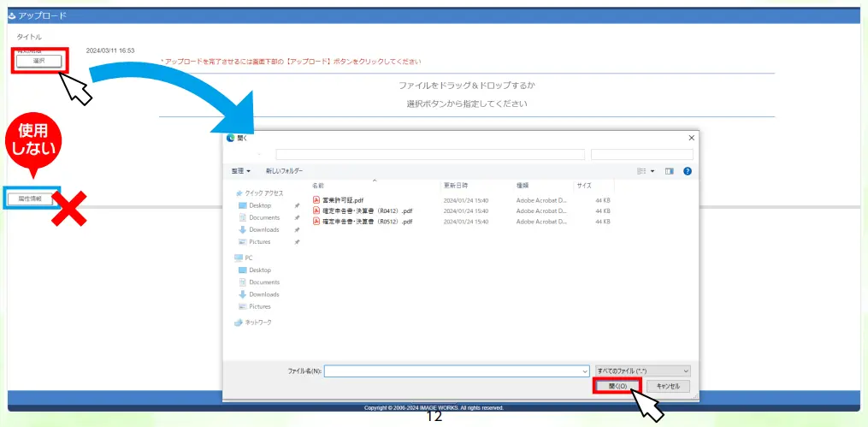Select クイック アクセス in navigation pane
This screenshot has width=868, height=427.
pyautogui.click(x=264, y=193)
